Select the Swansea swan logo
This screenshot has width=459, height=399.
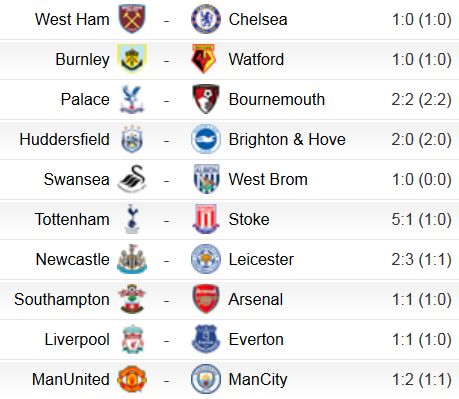click(x=132, y=179)
